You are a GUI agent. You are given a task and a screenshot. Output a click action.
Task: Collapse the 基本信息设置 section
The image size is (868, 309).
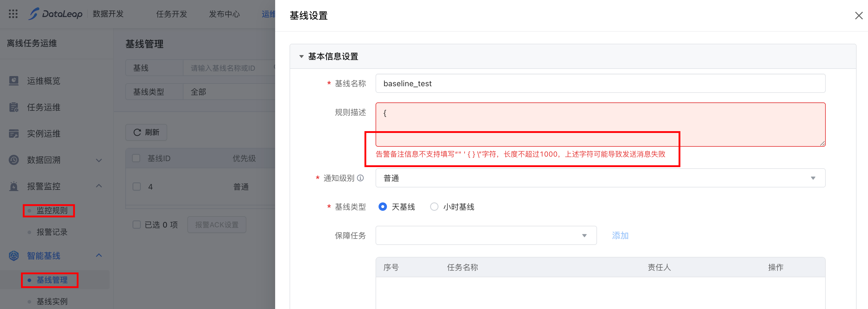pos(301,57)
